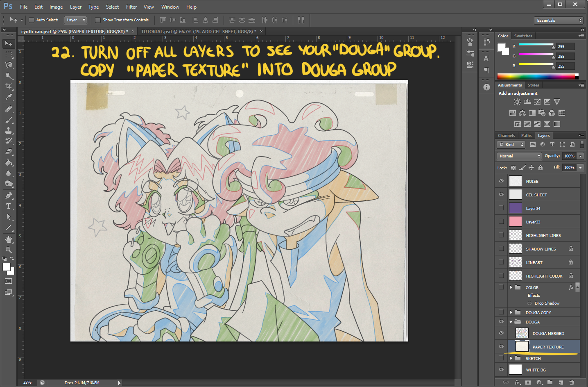The height and width of the screenshot is (387, 588).
Task: Open the blend mode Normal dropdown
Action: pyautogui.click(x=520, y=156)
